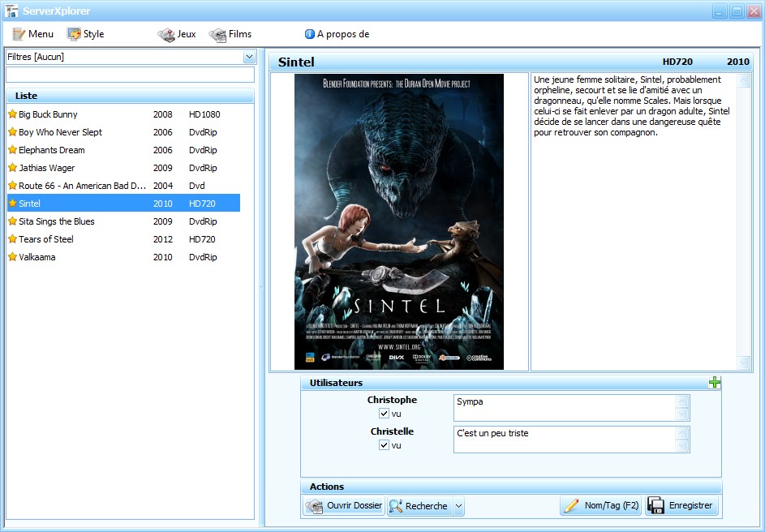This screenshot has height=532, width=765.
Task: Open the Films section in toolbar
Action: [x=230, y=34]
